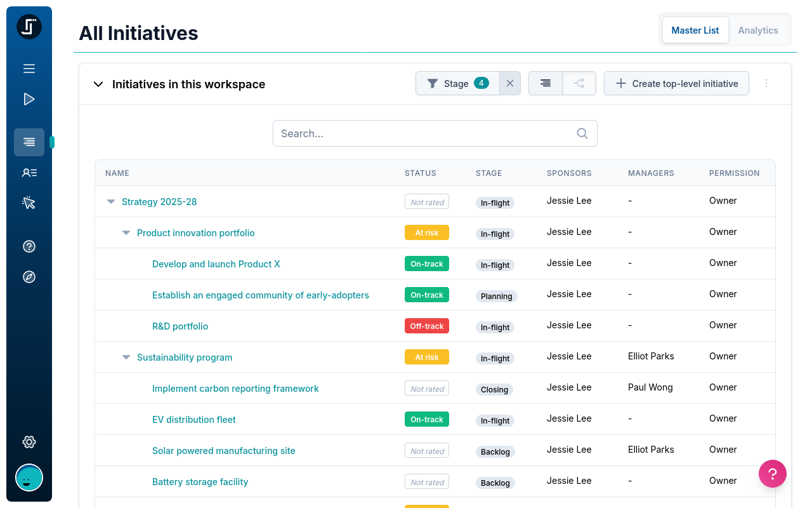Open the Battery storage facility initiative
This screenshot has height=508, width=812.
click(200, 482)
